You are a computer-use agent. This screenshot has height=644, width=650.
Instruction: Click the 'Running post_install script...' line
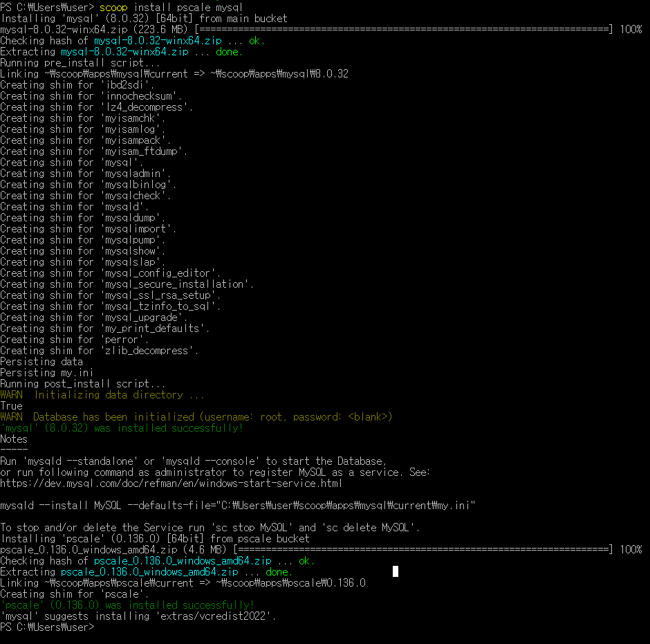(82, 384)
